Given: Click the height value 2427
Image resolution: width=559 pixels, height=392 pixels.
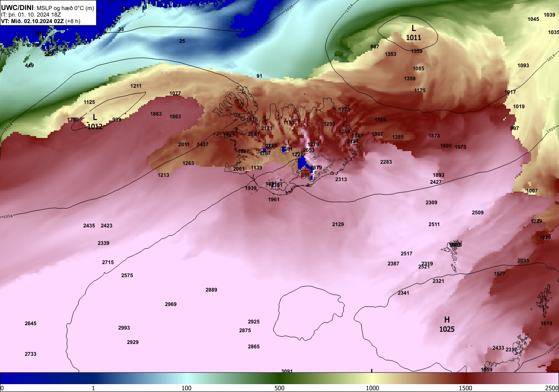Looking at the screenshot, I should tap(436, 182).
